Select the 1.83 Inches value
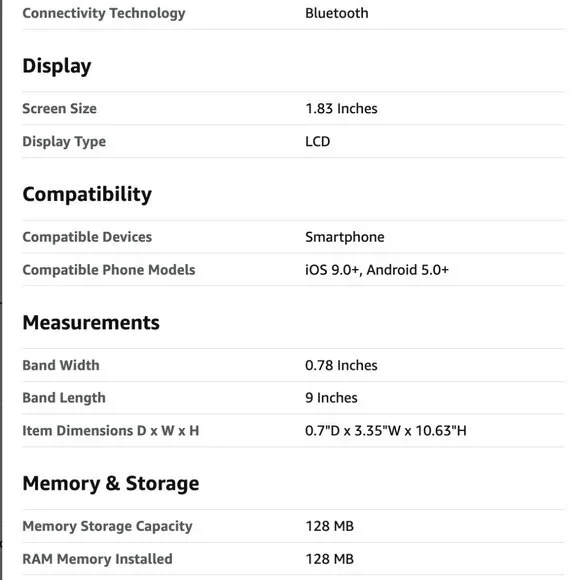The height and width of the screenshot is (580, 580). click(x=341, y=108)
